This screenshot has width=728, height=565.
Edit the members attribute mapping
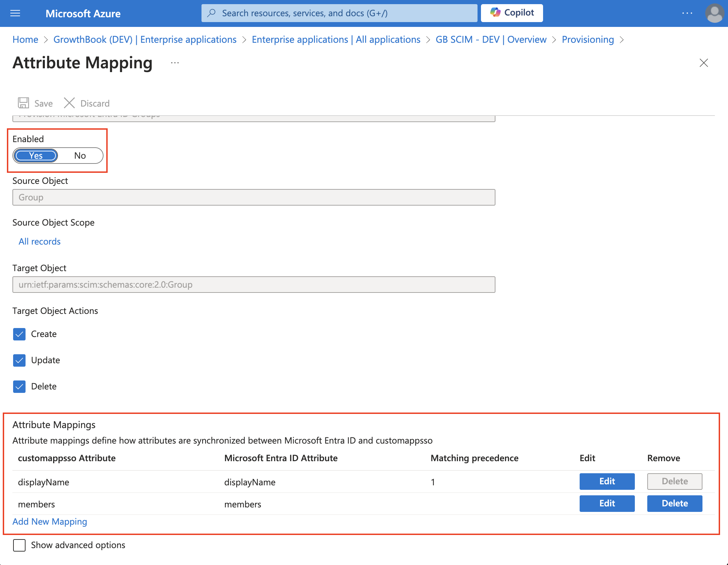pos(607,504)
